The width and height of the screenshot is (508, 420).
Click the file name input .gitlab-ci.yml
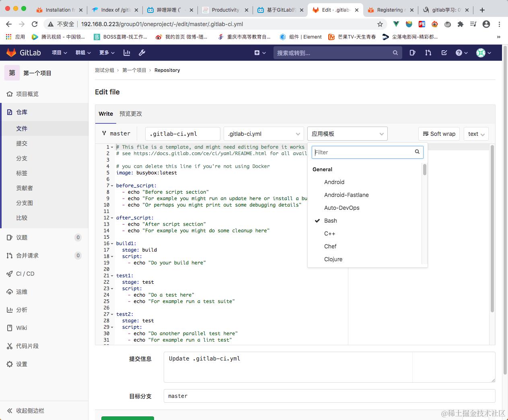pos(183,134)
